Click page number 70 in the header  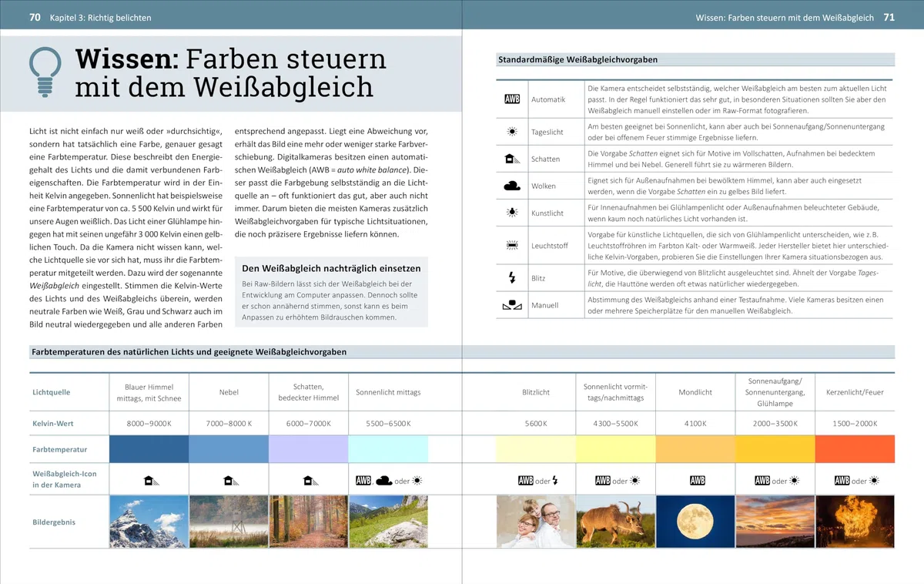(x=35, y=17)
